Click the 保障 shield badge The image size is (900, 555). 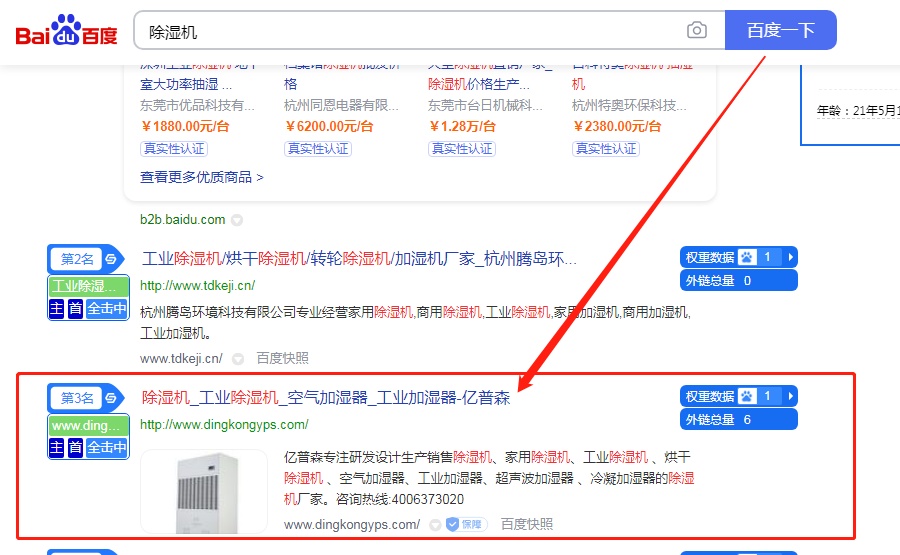click(x=465, y=524)
